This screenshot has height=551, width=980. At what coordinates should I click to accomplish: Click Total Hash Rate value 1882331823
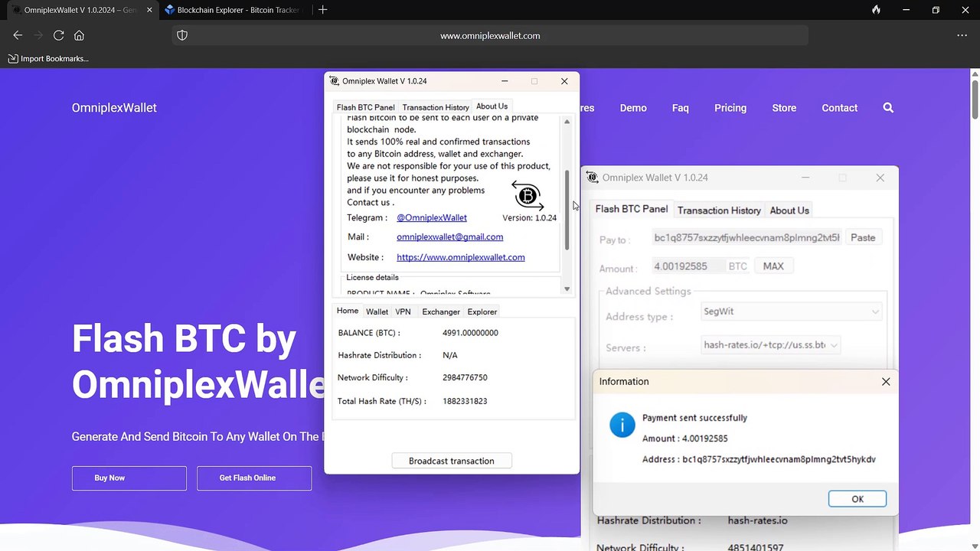pyautogui.click(x=465, y=401)
